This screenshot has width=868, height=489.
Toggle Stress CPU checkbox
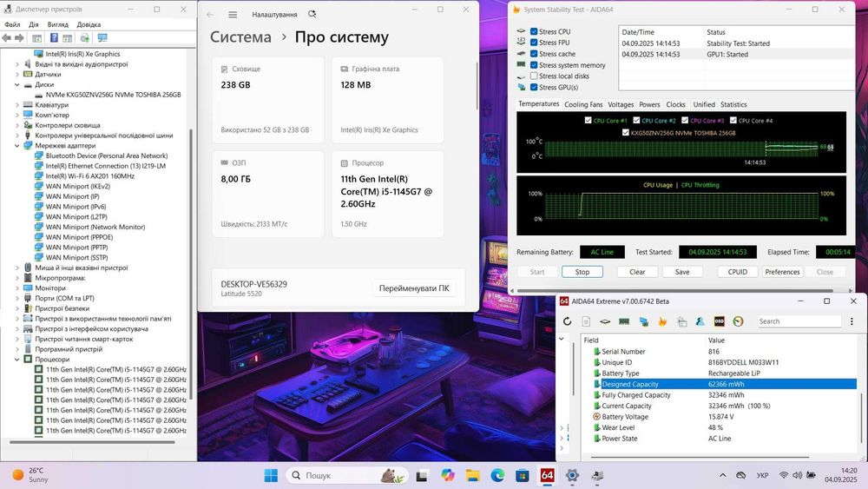(x=534, y=31)
